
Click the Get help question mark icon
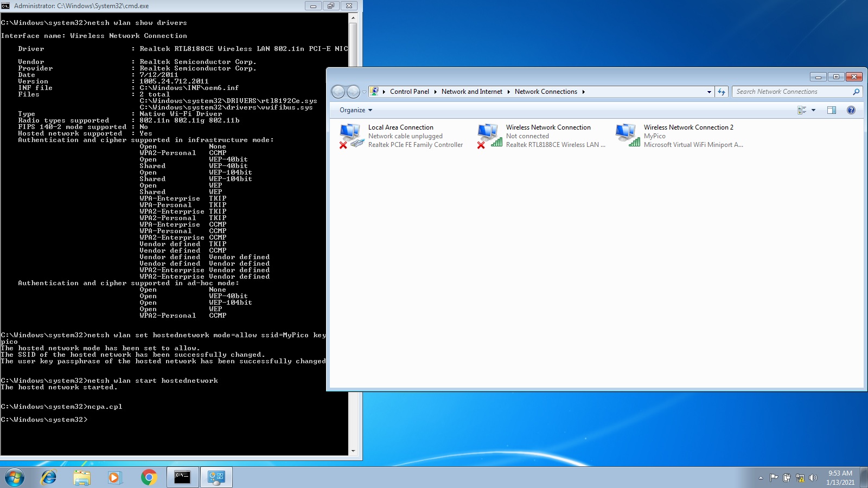click(x=851, y=110)
